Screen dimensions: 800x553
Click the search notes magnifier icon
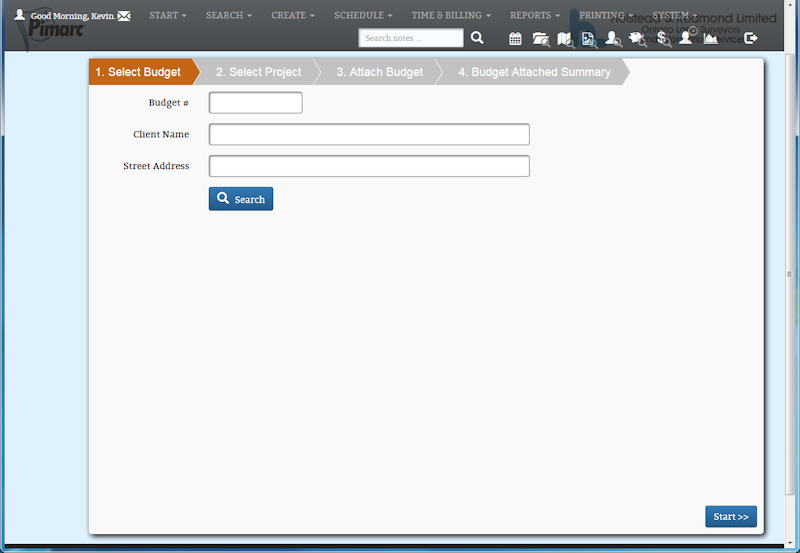(x=477, y=38)
